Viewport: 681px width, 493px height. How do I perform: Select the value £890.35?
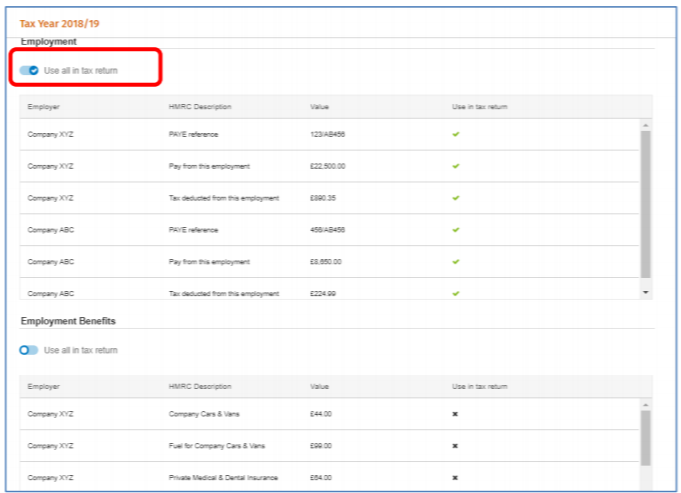[x=323, y=198]
